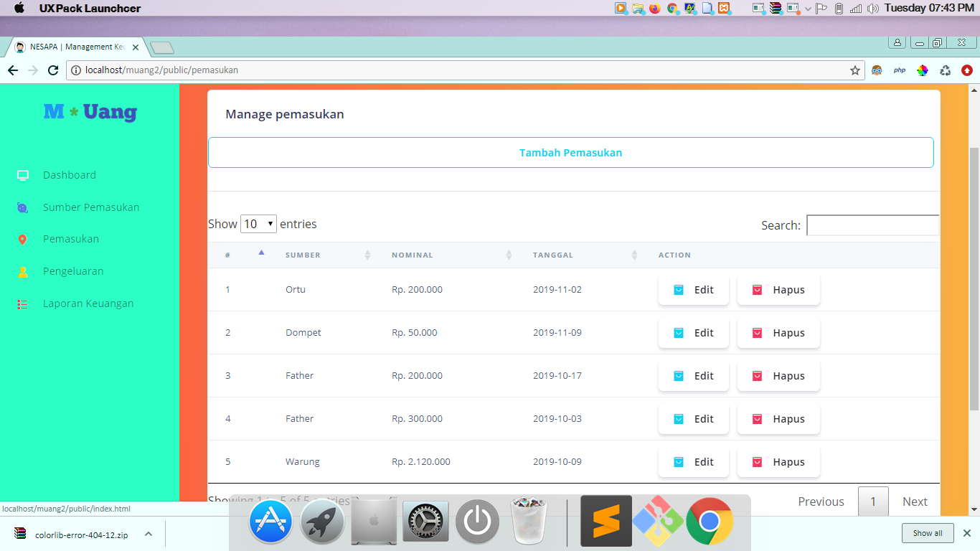980x551 pixels.
Task: Reload the page
Action: (52, 70)
